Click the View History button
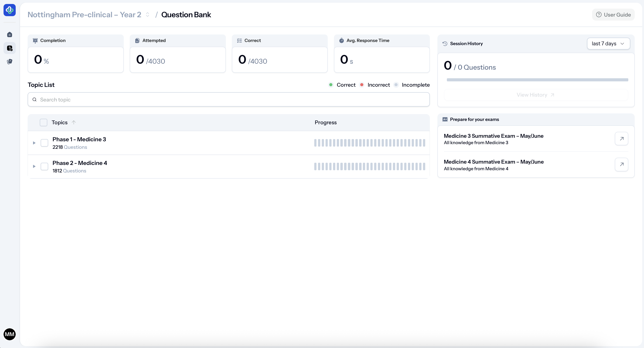This screenshot has height=348, width=644. 535,95
